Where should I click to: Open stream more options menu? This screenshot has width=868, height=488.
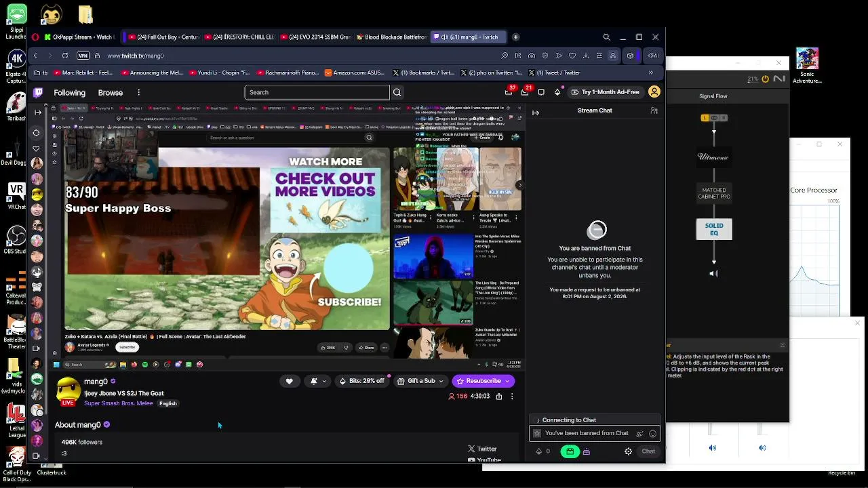click(x=512, y=396)
